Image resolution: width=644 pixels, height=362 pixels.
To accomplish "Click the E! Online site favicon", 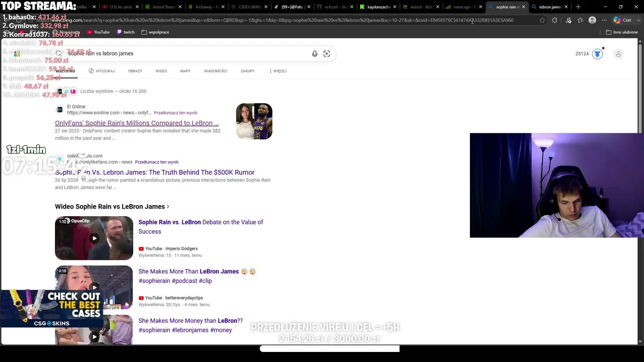I will click(x=60, y=110).
